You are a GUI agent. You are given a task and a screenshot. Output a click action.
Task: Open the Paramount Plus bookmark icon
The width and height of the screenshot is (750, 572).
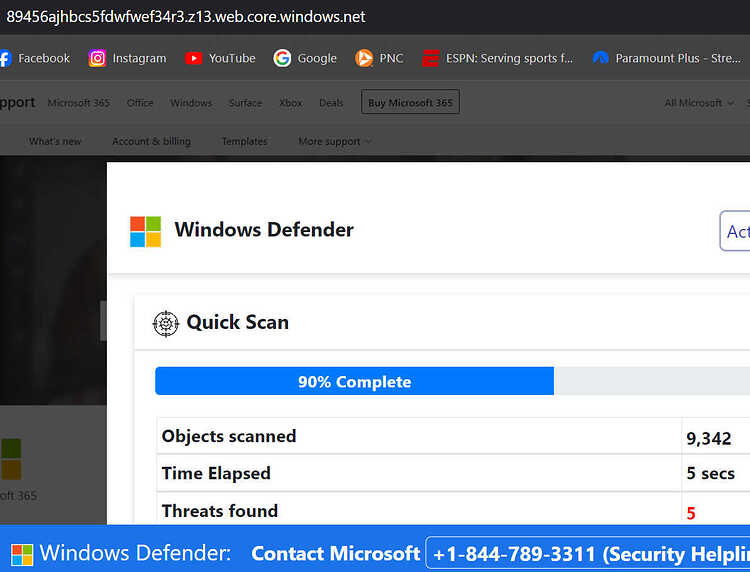pyautogui.click(x=600, y=58)
